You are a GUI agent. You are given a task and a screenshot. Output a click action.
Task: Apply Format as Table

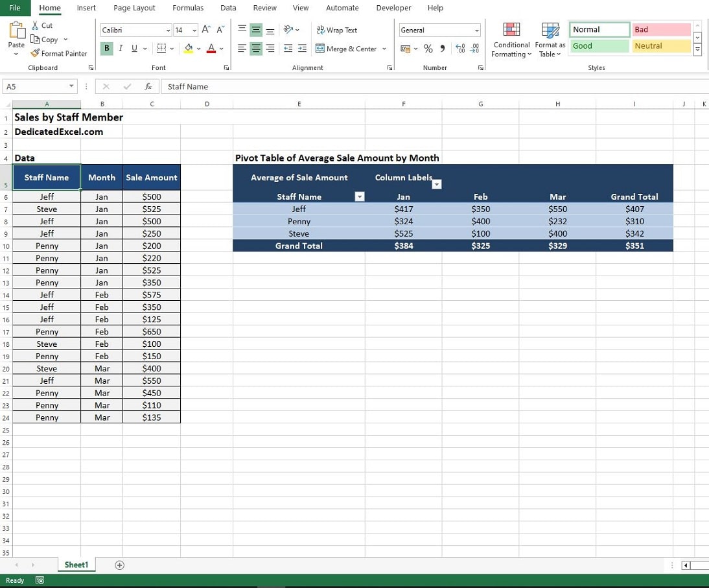click(550, 40)
